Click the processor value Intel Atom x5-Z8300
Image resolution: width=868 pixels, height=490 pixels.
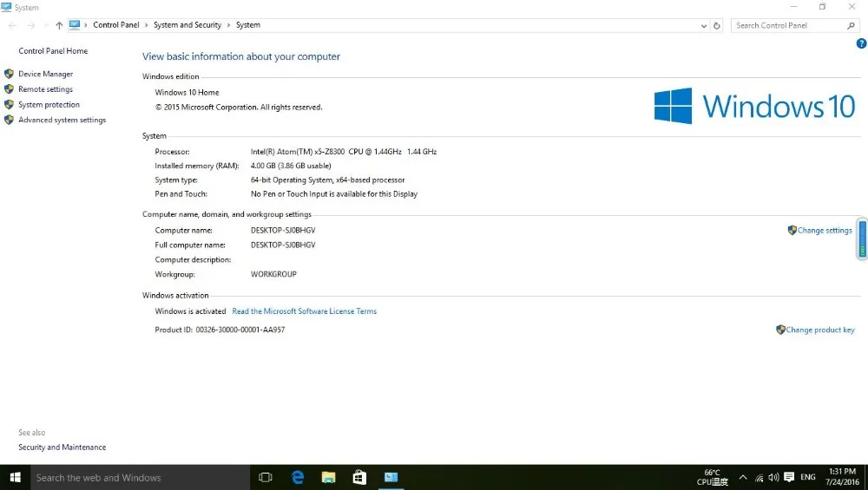pos(344,152)
